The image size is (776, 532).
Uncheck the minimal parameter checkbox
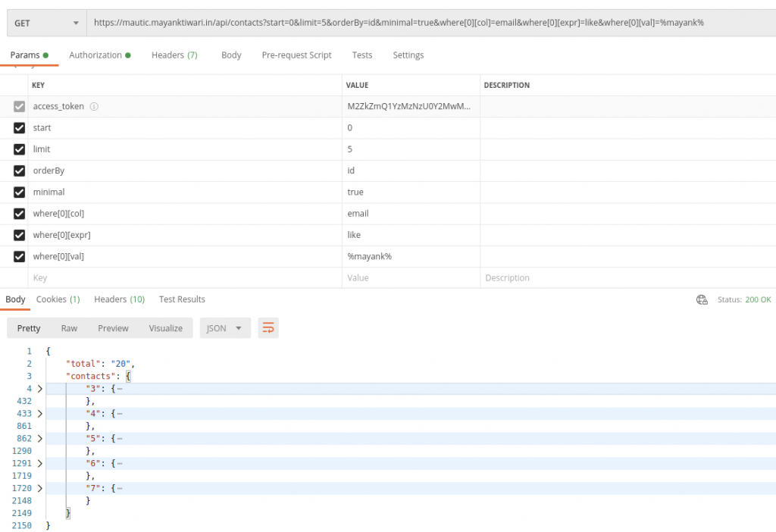coord(19,192)
